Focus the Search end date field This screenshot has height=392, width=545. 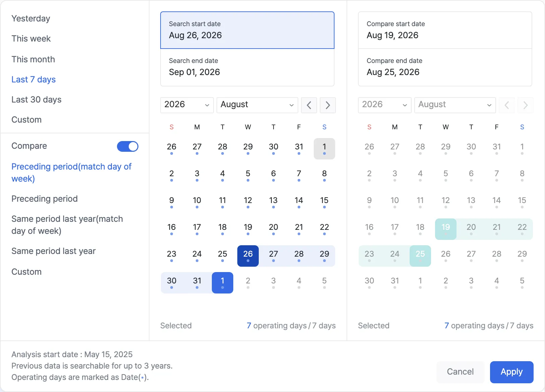pyautogui.click(x=247, y=67)
